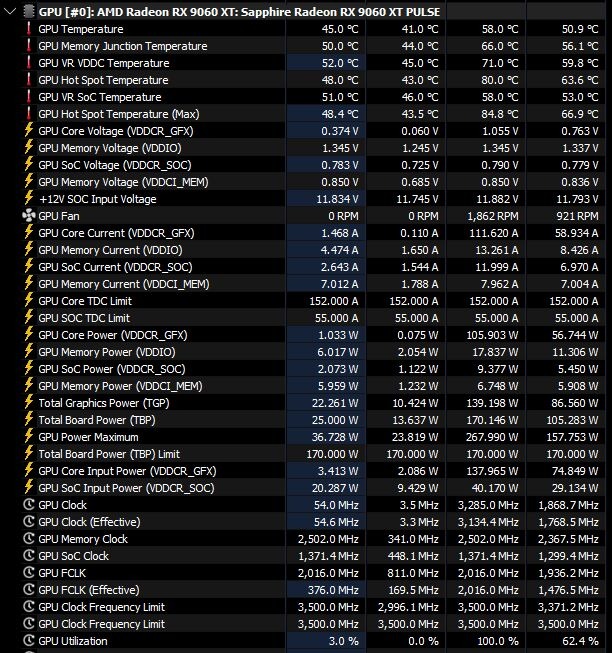612x653 pixels.
Task: Click minimum frequency limit 2,996.1 MHz
Action: click(x=408, y=607)
